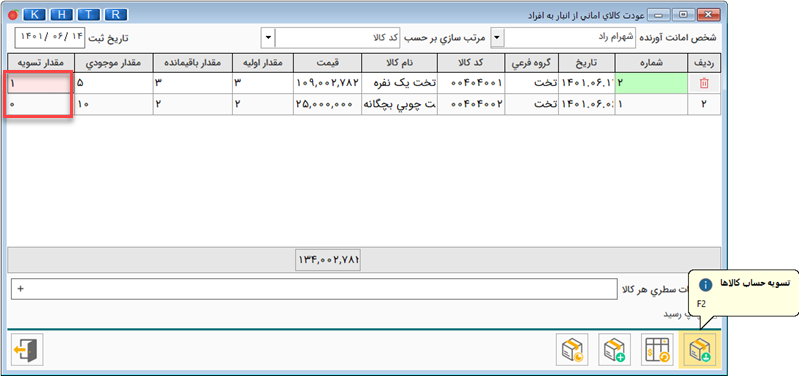Click the تاريخ column header
This screenshot has width=799, height=376.
coord(587,63)
